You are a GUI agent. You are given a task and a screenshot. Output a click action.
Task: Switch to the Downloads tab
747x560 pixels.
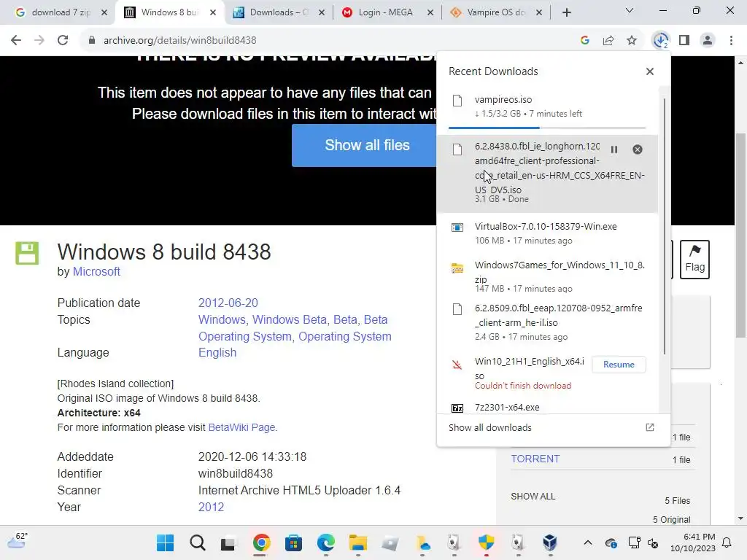279,12
